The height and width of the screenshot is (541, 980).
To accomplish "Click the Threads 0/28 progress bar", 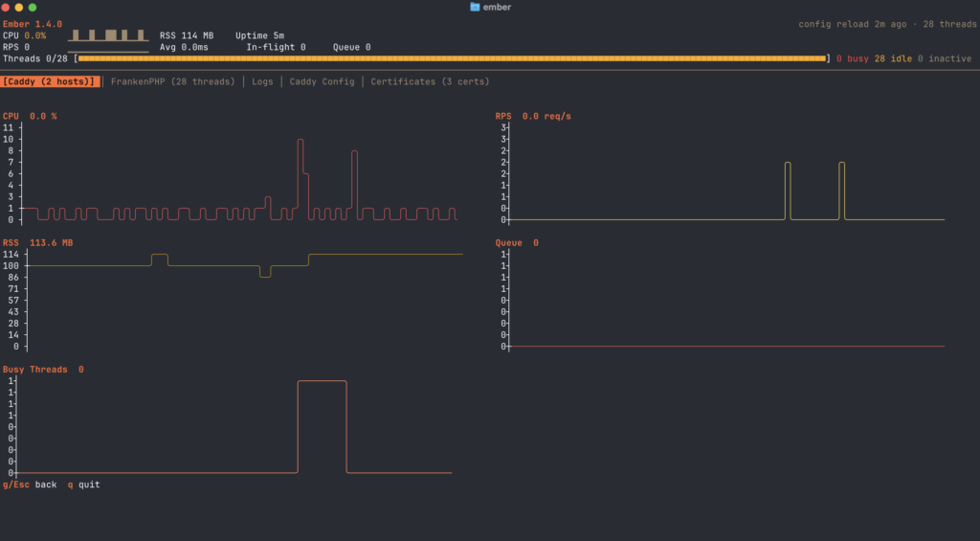I will coord(453,58).
